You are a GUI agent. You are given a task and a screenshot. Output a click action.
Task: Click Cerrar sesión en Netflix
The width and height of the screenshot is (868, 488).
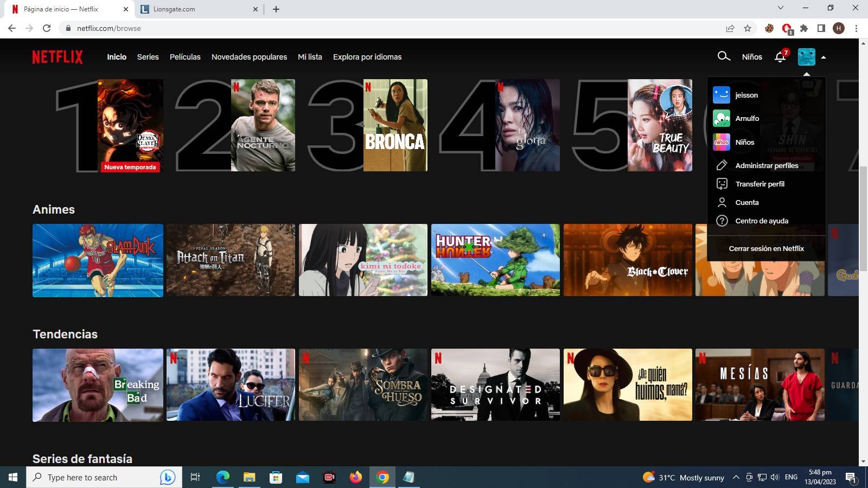click(x=766, y=248)
